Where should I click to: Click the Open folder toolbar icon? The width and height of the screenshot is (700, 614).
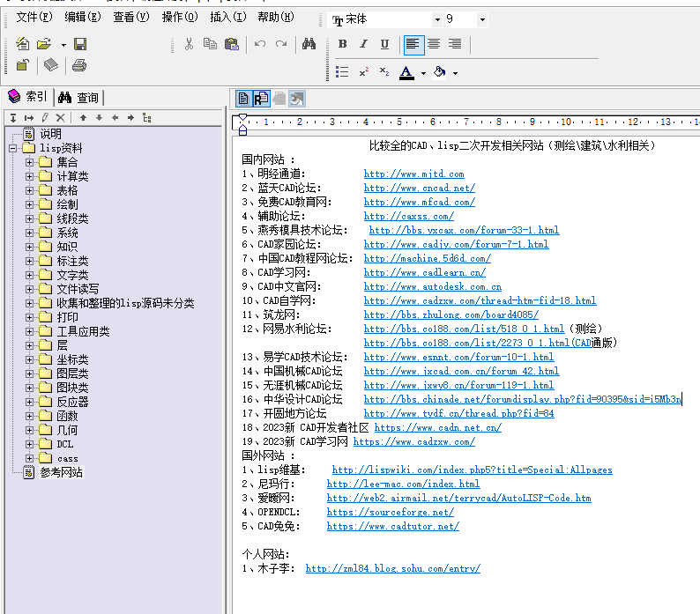44,44
